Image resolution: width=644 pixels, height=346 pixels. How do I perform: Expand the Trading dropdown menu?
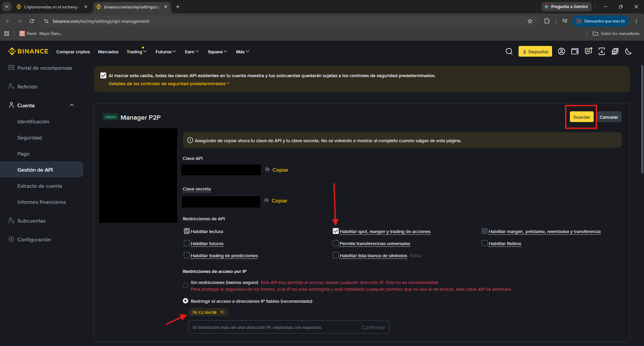point(136,52)
